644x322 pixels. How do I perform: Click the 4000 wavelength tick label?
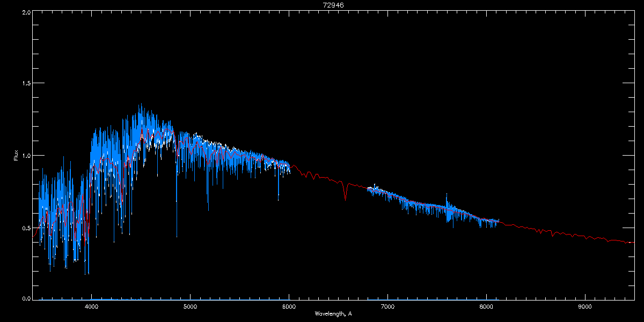point(92,307)
